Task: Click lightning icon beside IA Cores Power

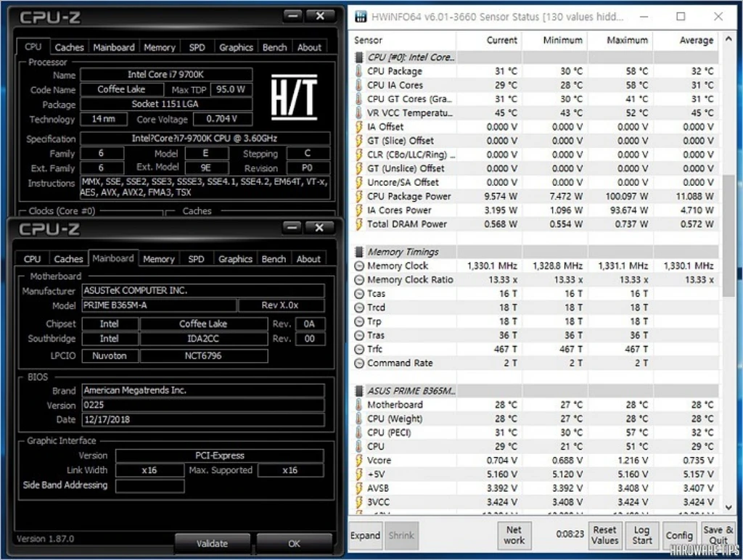Action: (358, 210)
